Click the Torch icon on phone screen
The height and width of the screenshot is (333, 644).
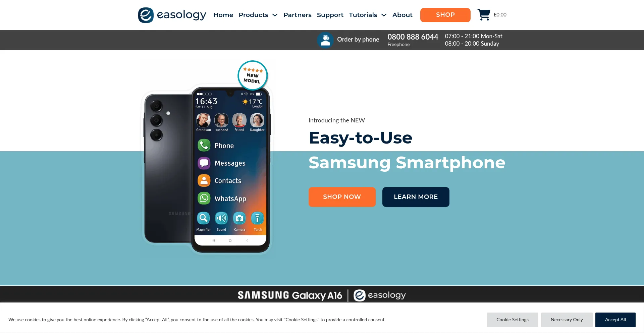coord(257,218)
